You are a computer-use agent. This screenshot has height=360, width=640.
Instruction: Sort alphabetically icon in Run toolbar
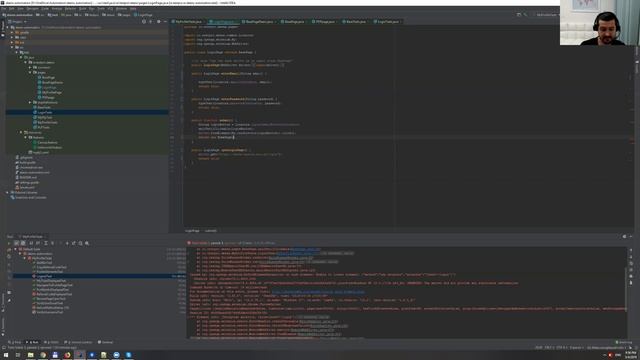[x=31, y=243]
